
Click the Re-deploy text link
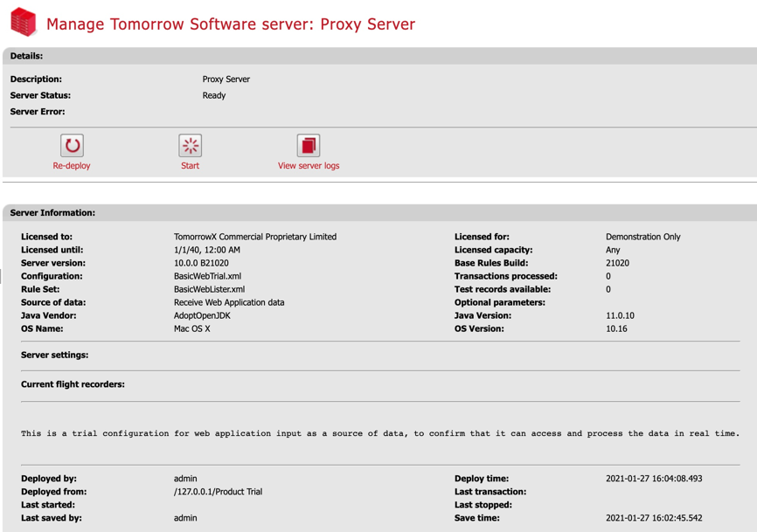[72, 166]
